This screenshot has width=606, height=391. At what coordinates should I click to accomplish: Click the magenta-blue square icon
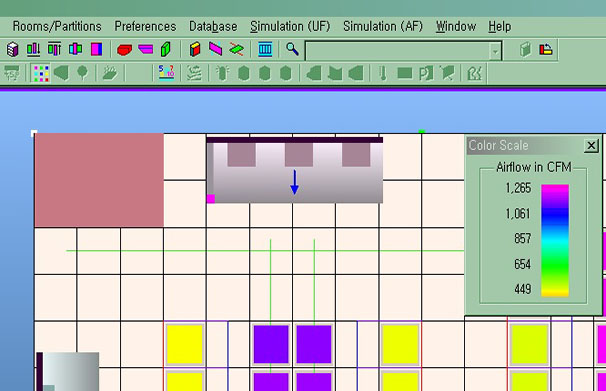[x=96, y=49]
